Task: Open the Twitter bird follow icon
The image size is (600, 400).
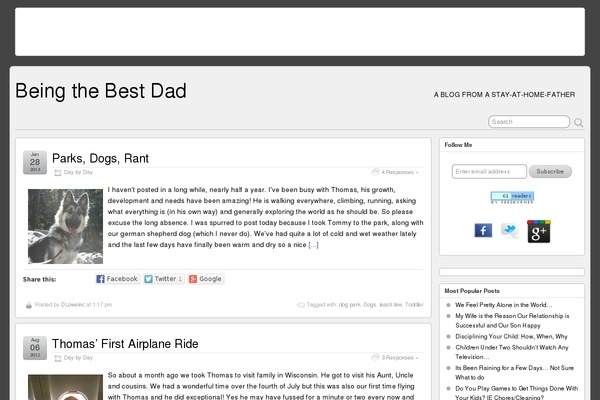Action: 510,230
